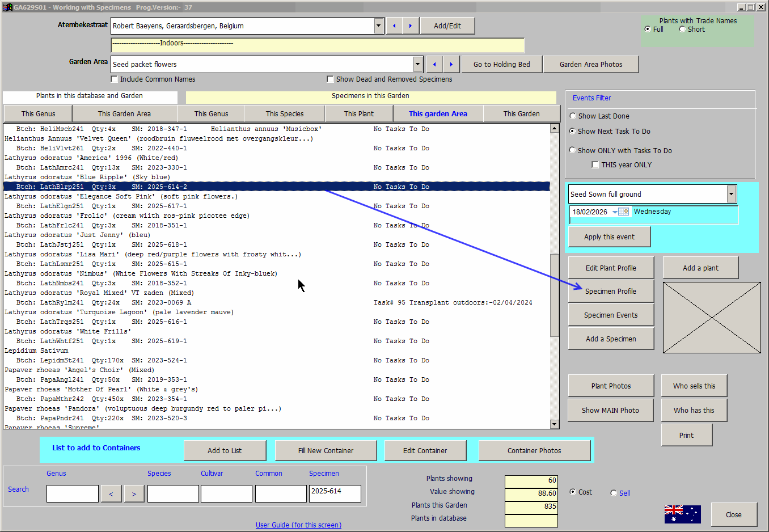Image resolution: width=769 pixels, height=532 pixels.
Task: Expand the Seed Sown full ground dropdown
Action: point(731,195)
